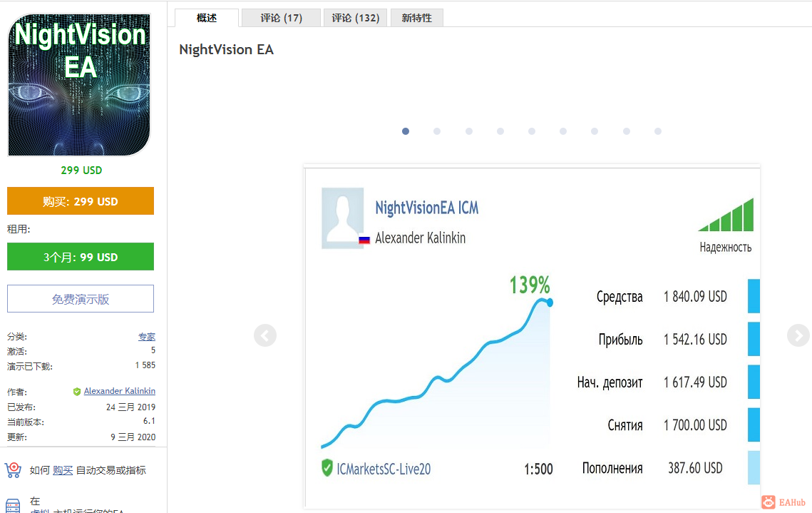
Task: Click the green Надежность reliability bars icon
Action: tap(726, 215)
